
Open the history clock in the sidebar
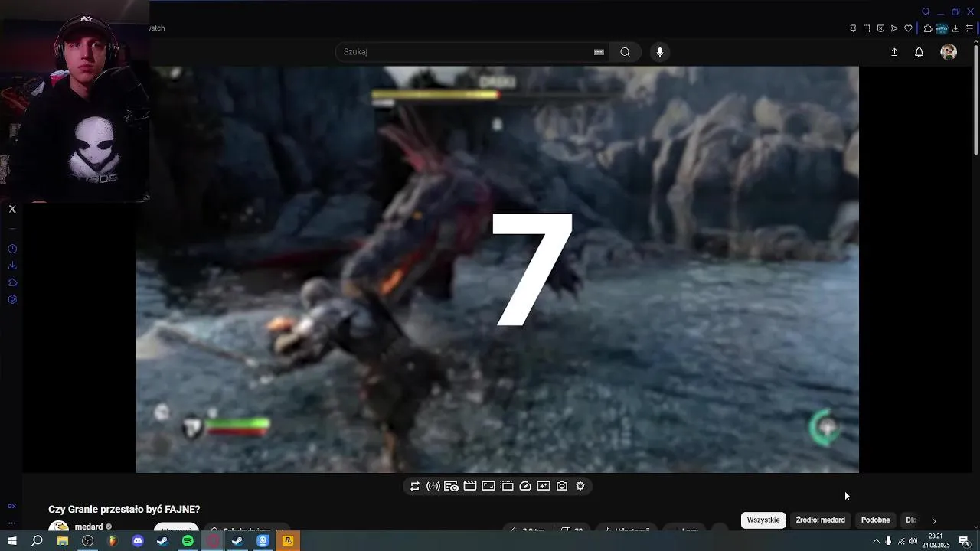[x=12, y=249]
